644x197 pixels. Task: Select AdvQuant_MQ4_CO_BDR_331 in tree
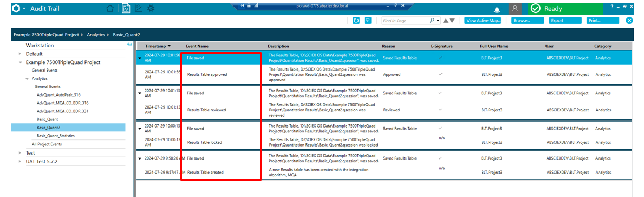(x=63, y=111)
